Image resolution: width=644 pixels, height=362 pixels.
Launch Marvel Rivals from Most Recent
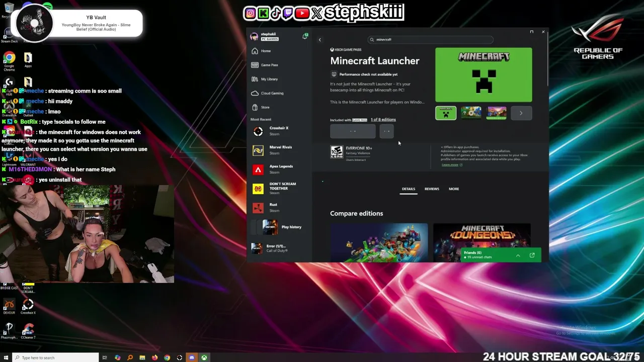[x=280, y=150]
